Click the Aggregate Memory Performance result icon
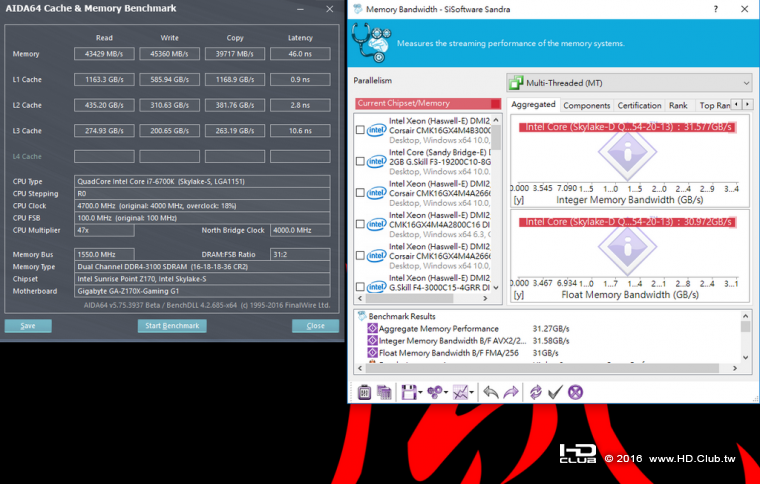The image size is (760, 484). click(x=372, y=328)
